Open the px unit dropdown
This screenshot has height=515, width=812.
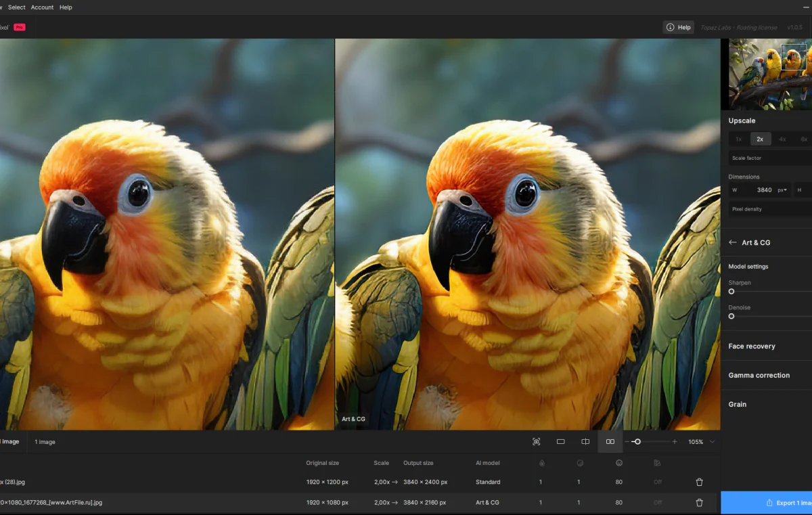[782, 190]
